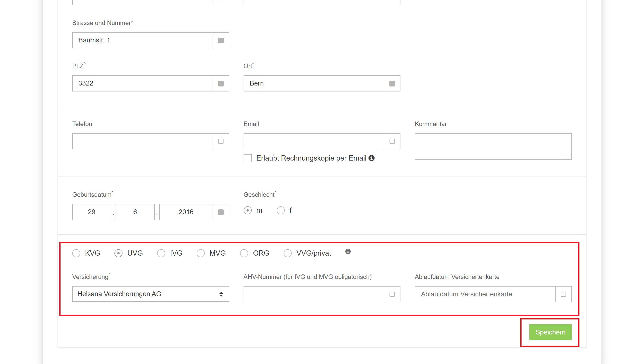Toggle the checkbox beside Geburtsdatum year
This screenshot has height=364, width=635.
pyautogui.click(x=220, y=212)
